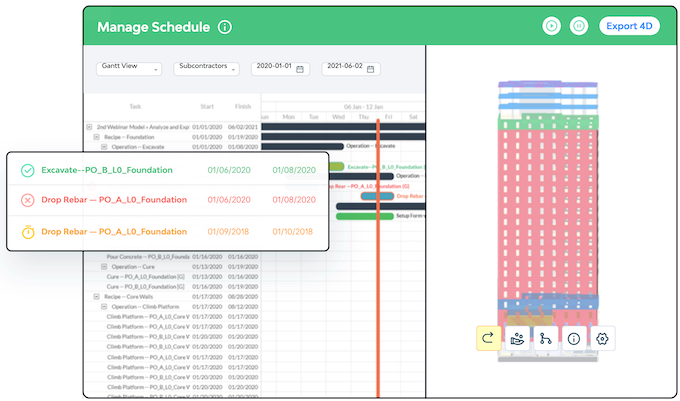Viewport: 680px width, 401px height.
Task: Click the green checkmark on the Excavate task
Action: point(28,170)
